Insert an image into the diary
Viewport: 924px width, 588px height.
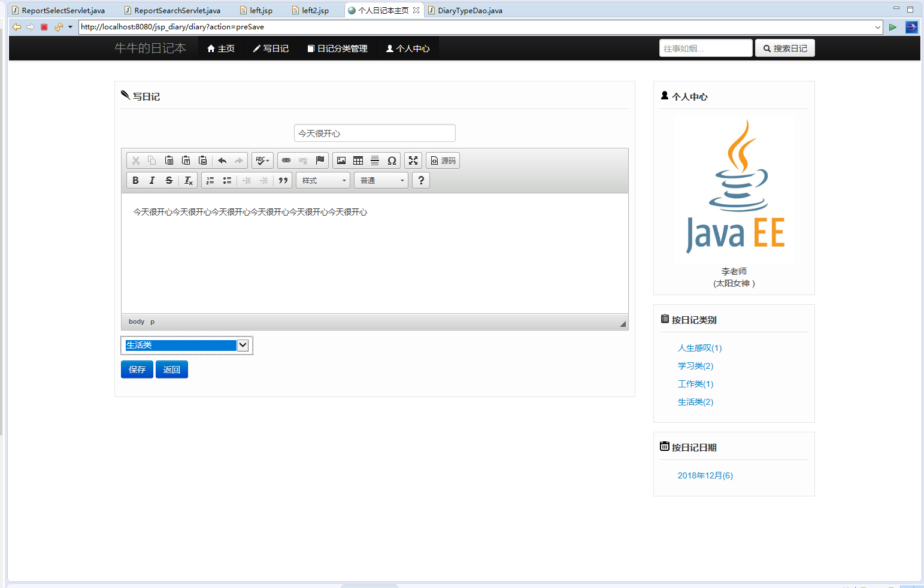341,160
